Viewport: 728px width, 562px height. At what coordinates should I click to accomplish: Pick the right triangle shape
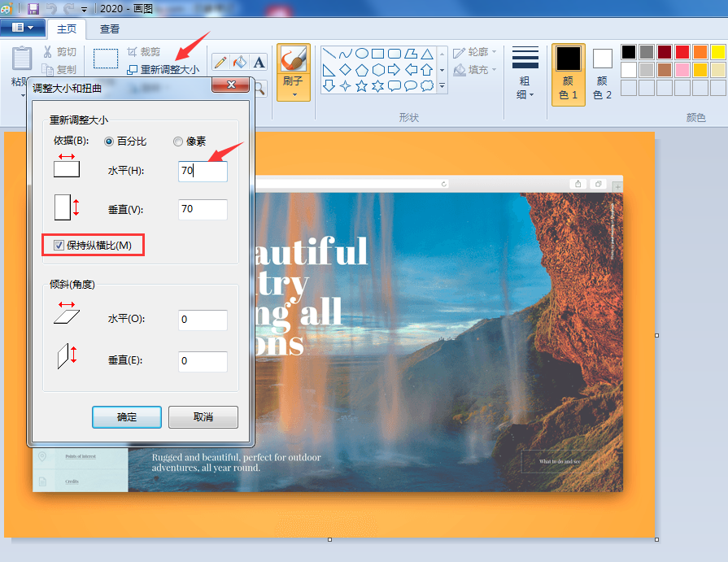(329, 70)
